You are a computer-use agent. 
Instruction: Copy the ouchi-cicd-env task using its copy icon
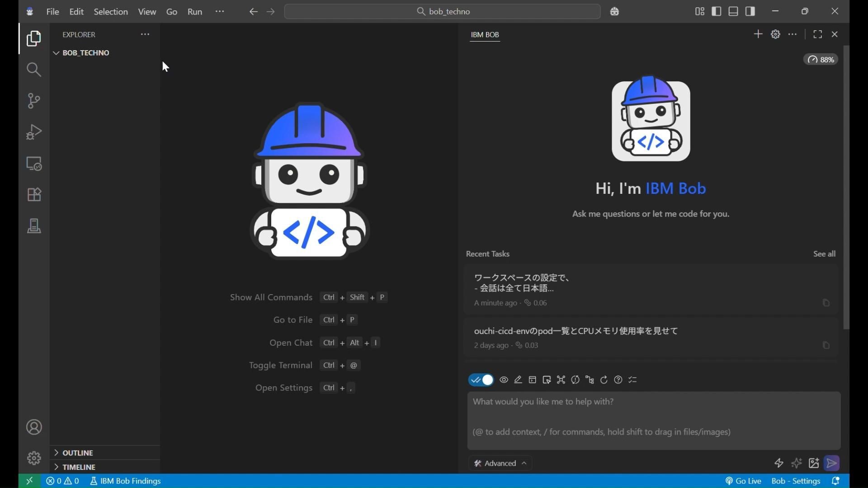point(826,345)
